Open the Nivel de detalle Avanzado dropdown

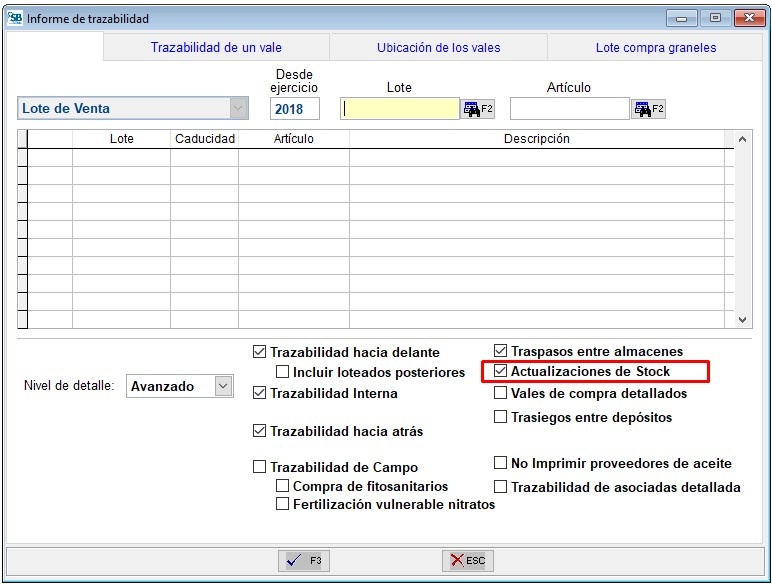[223, 386]
